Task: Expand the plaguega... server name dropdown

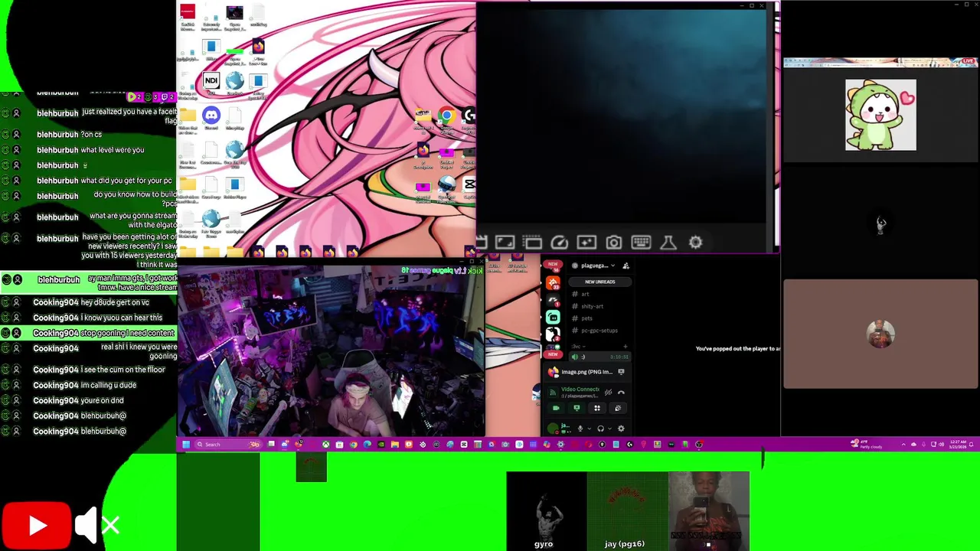Action: click(x=599, y=266)
